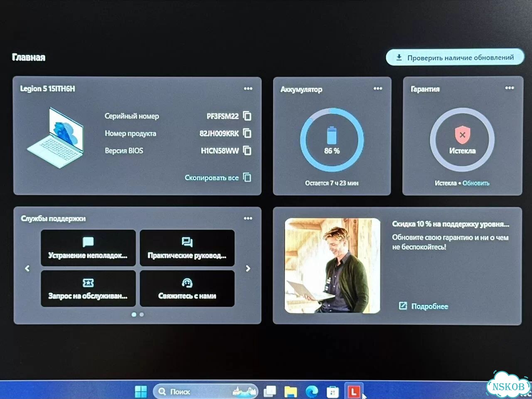Open the Свяжитесь с нами tile
The width and height of the screenshot is (532, 399).
(187, 289)
